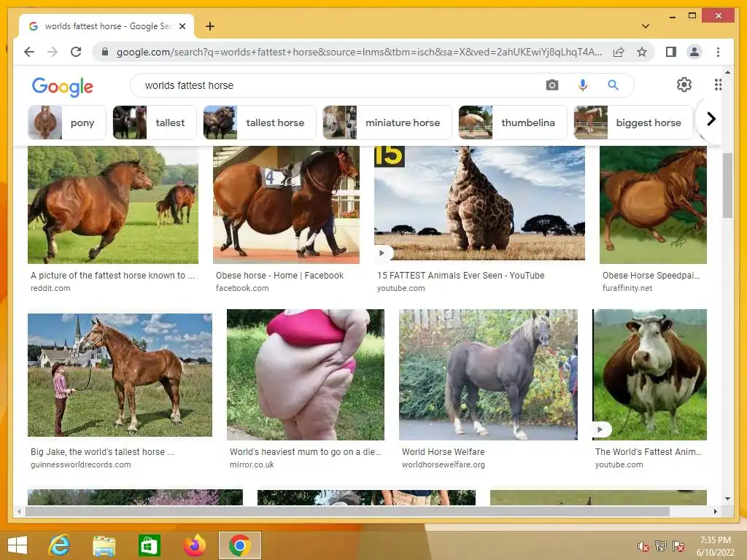Viewport: 747px width, 560px height.
Task: Click the mirror.co.uk source text
Action: (252, 464)
